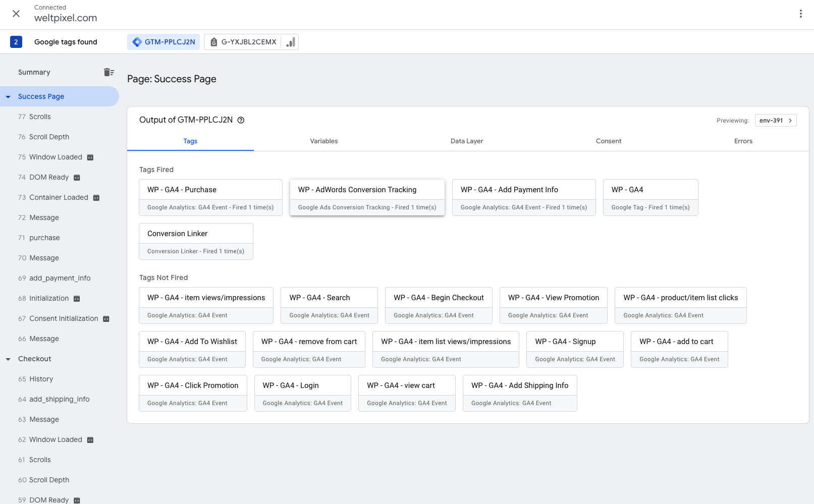Select event 64 add_shipping_info
814x504 pixels.
pyautogui.click(x=60, y=399)
